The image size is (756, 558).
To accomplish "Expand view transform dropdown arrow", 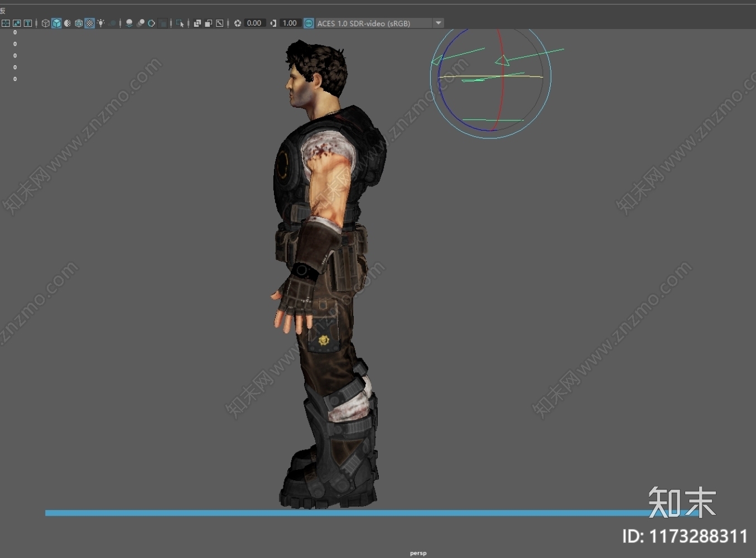I will coord(439,23).
